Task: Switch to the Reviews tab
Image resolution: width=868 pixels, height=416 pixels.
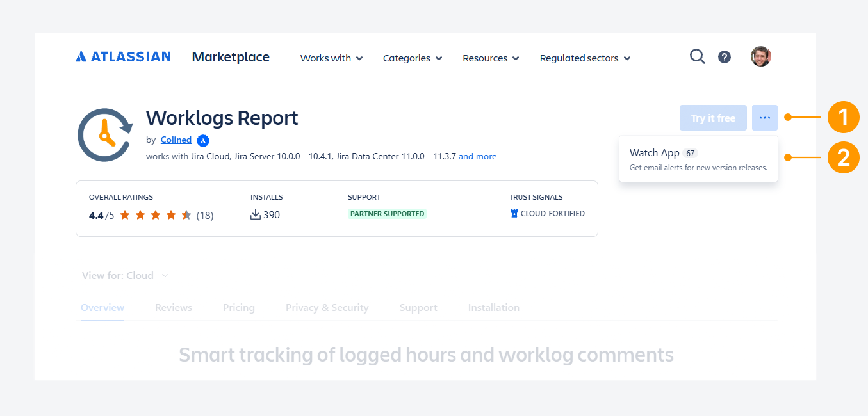Action: coord(174,308)
